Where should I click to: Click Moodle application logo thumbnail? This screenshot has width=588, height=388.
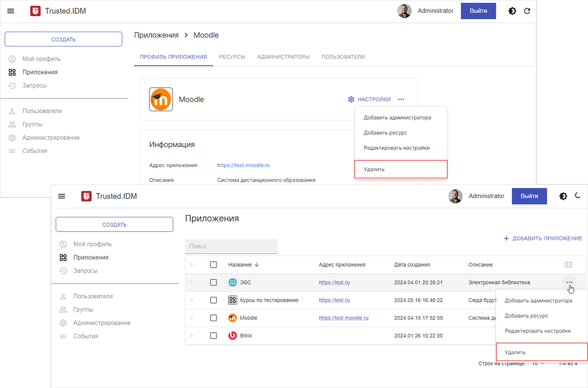pyautogui.click(x=161, y=100)
